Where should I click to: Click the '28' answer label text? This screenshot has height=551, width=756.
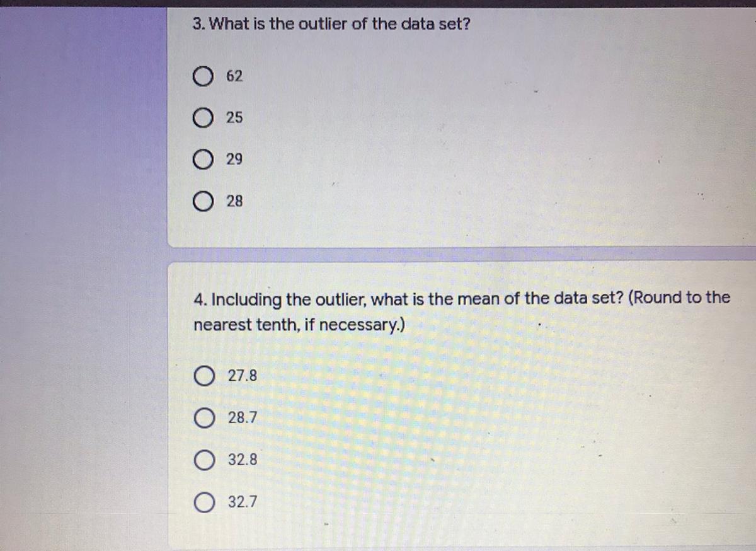coord(234,202)
